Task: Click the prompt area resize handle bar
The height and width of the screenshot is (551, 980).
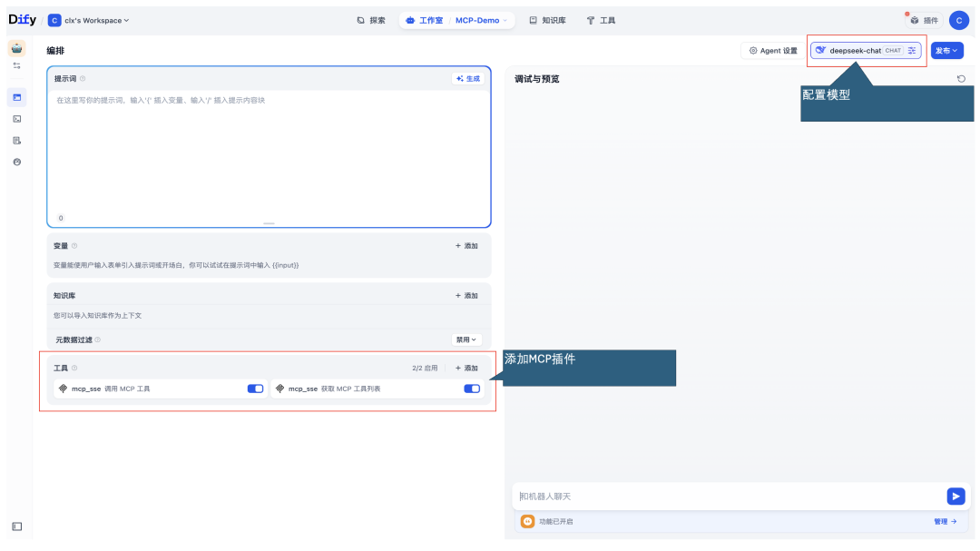Action: click(x=269, y=223)
